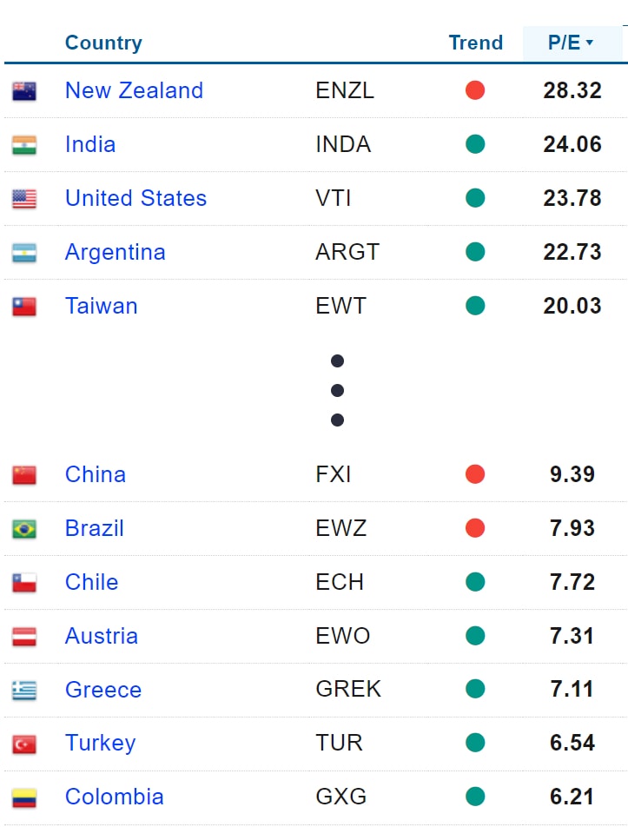The image size is (628, 840).
Task: Open the China country link
Action: (96, 474)
